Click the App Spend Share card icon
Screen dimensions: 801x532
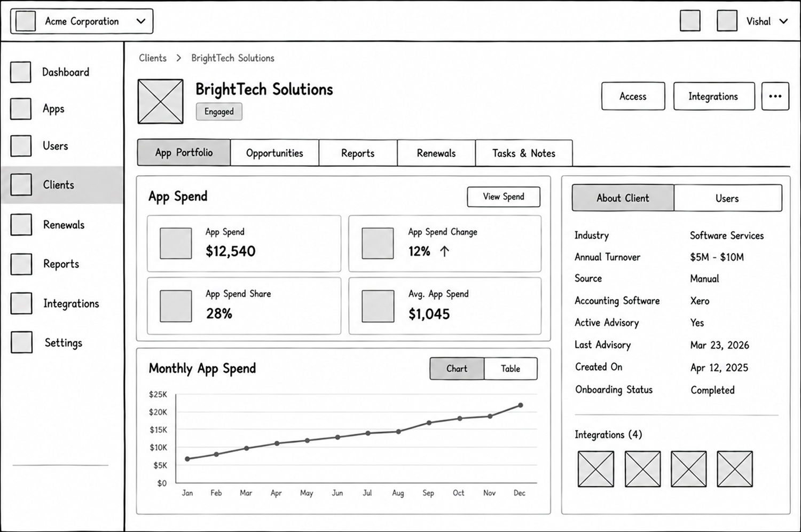click(176, 306)
